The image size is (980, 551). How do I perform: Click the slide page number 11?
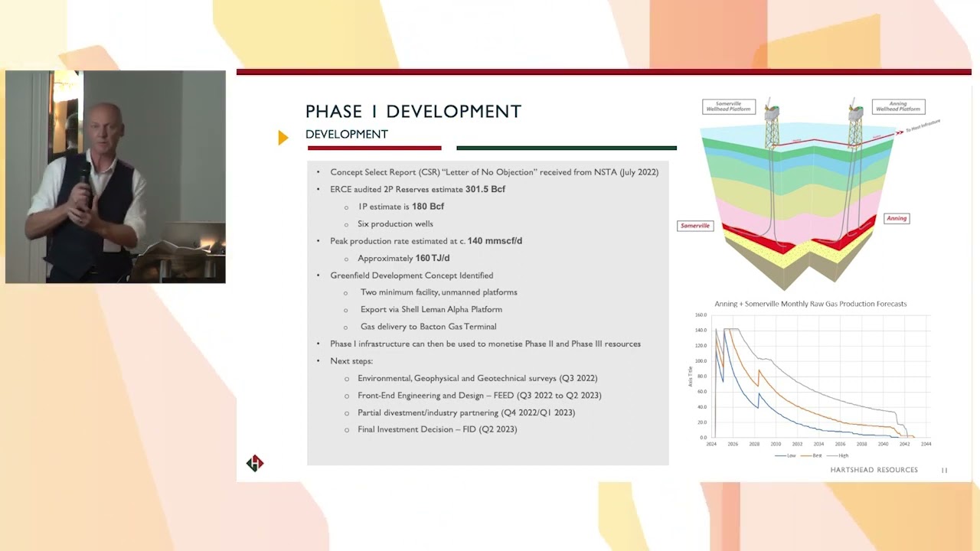(944, 470)
